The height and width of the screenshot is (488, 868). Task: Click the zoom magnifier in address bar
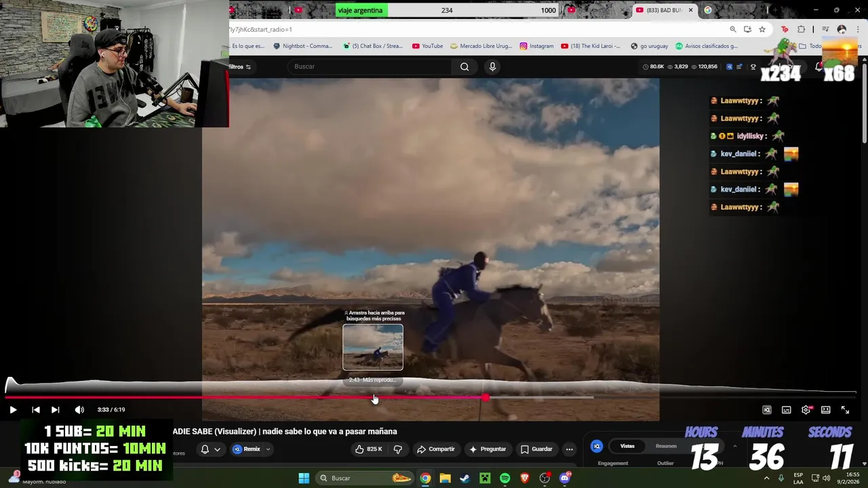[x=733, y=29]
